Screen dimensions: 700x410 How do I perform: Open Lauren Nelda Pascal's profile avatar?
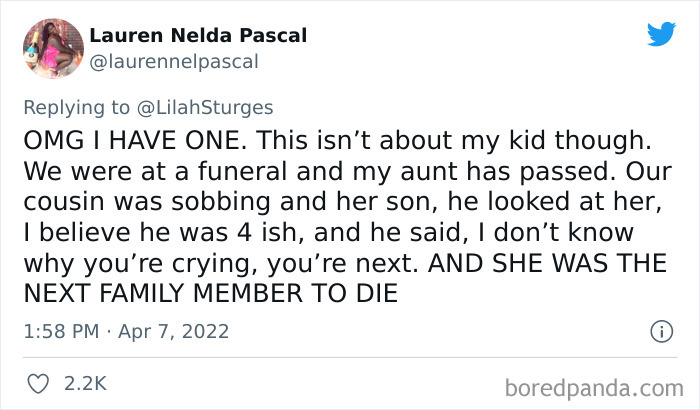pos(52,48)
